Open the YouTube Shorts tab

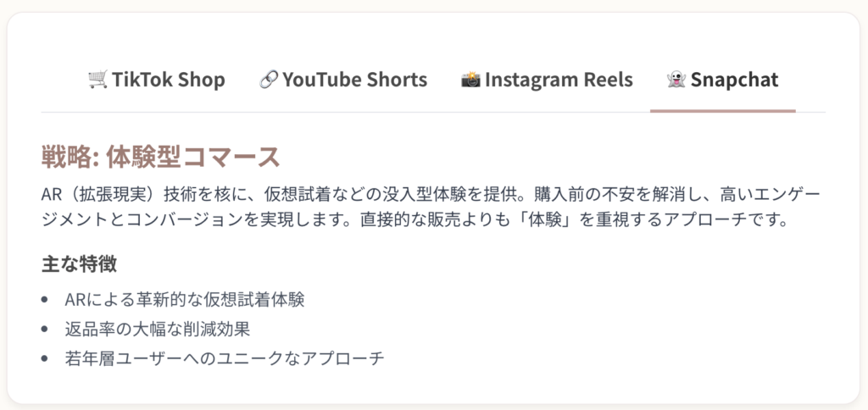pos(343,80)
